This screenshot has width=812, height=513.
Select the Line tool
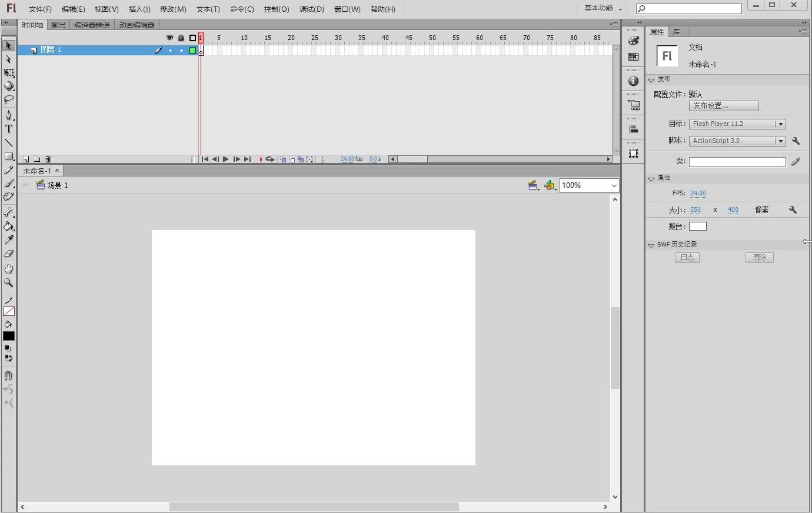(8, 142)
